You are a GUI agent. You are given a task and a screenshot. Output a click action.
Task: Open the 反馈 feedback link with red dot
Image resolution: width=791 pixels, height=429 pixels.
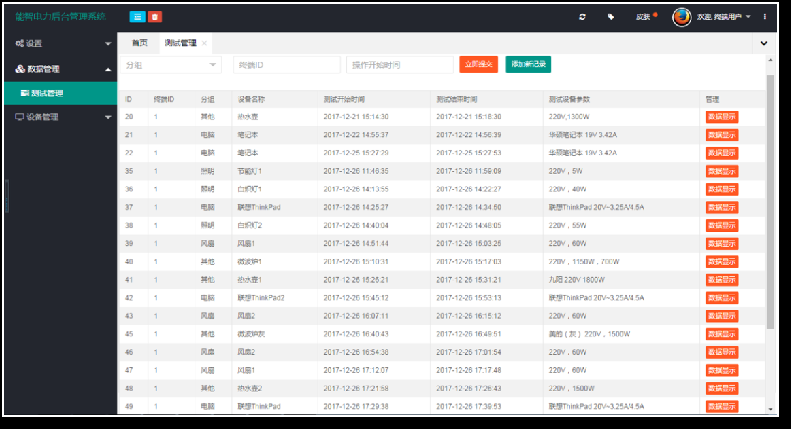click(646, 17)
